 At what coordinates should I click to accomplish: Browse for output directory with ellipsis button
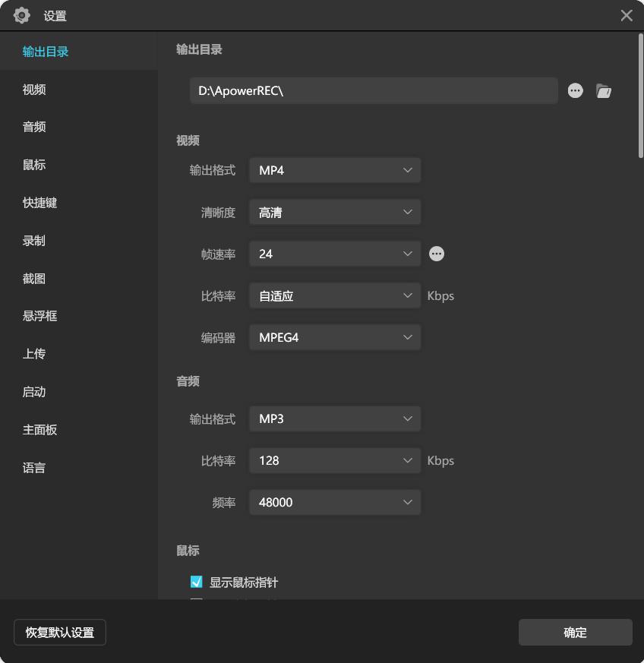tap(575, 90)
